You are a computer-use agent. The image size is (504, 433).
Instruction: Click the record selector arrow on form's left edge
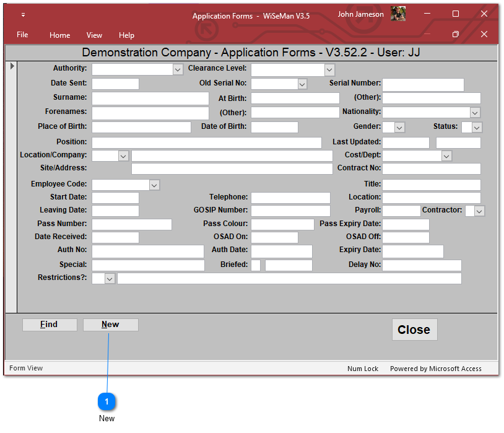[12, 66]
